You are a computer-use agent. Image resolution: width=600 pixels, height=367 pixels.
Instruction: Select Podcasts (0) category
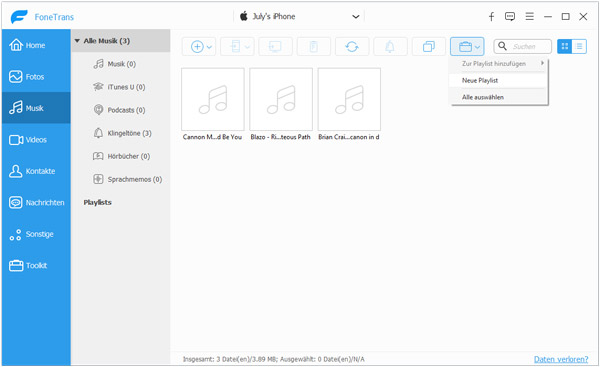[121, 110]
